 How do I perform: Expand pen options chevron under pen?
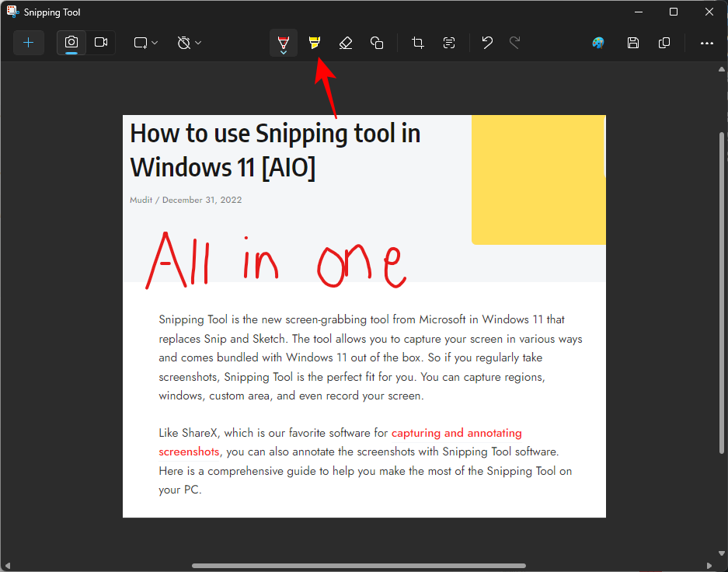[284, 53]
